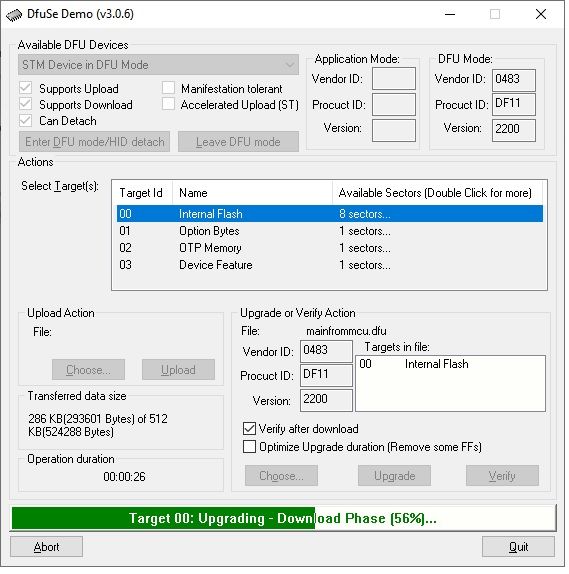569x574 pixels.
Task: Enable Optimize Upgrade duration option
Action: coord(249,447)
